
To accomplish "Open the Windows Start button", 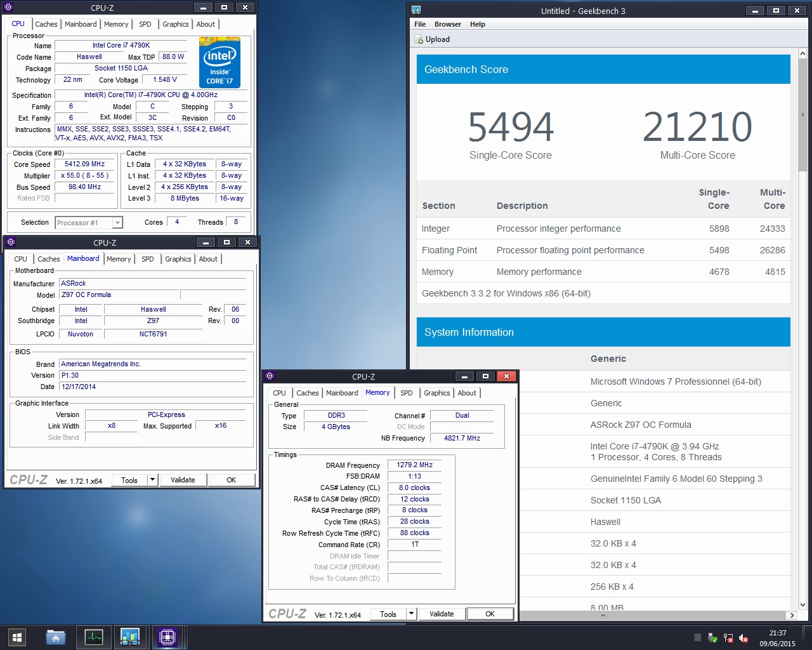I will click(x=17, y=637).
